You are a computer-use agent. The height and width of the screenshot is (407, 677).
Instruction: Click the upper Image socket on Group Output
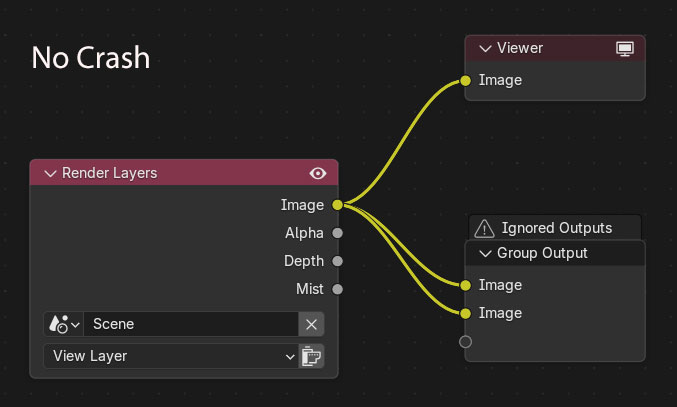pyautogui.click(x=466, y=285)
